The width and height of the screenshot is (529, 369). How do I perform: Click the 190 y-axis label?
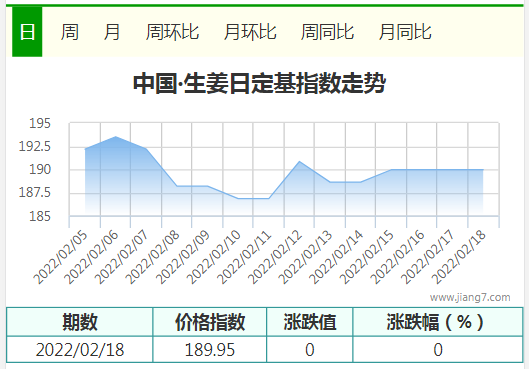tap(40, 169)
